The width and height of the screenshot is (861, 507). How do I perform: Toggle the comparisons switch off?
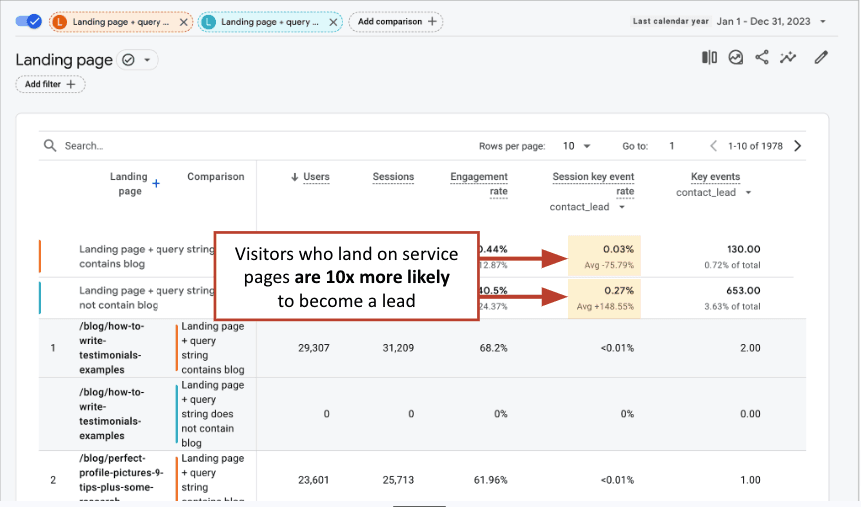29,21
